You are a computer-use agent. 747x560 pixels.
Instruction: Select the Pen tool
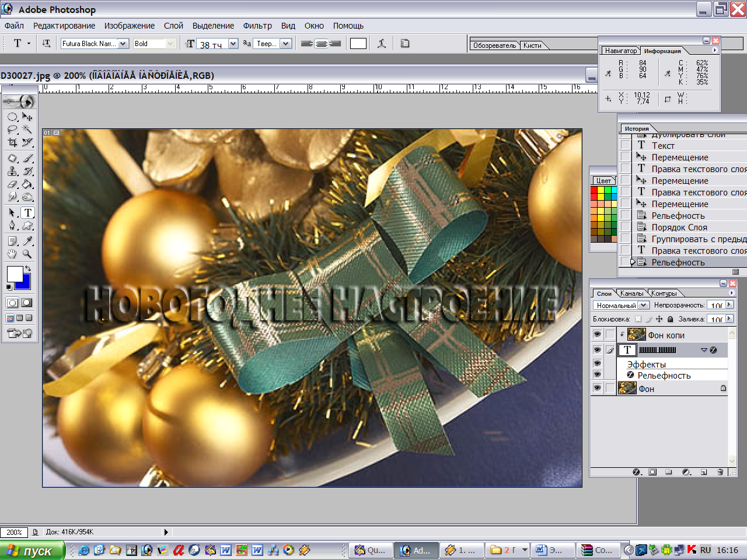[x=12, y=226]
